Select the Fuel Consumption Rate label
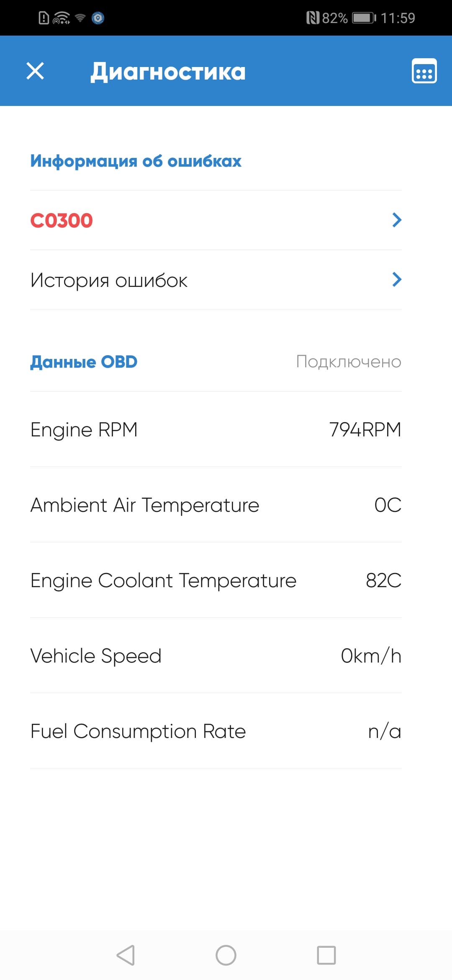This screenshot has width=452, height=980. pos(138,731)
